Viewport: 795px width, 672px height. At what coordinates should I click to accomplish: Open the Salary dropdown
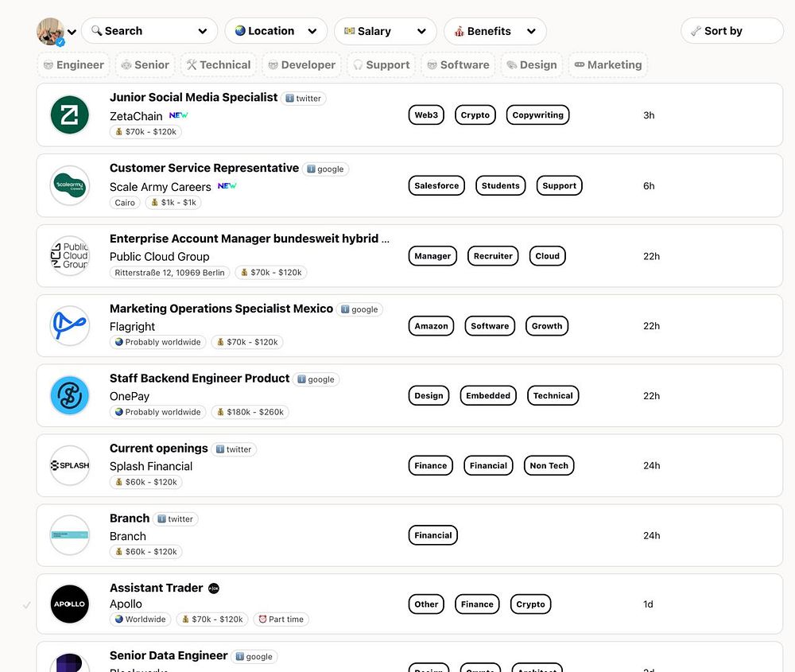point(385,31)
